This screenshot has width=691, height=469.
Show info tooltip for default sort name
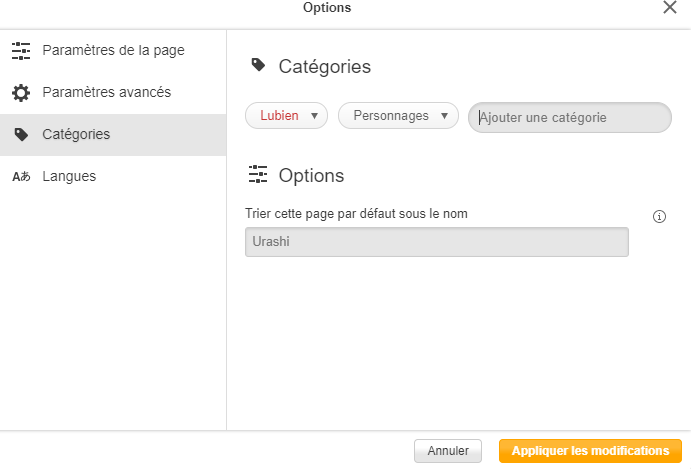point(659,216)
